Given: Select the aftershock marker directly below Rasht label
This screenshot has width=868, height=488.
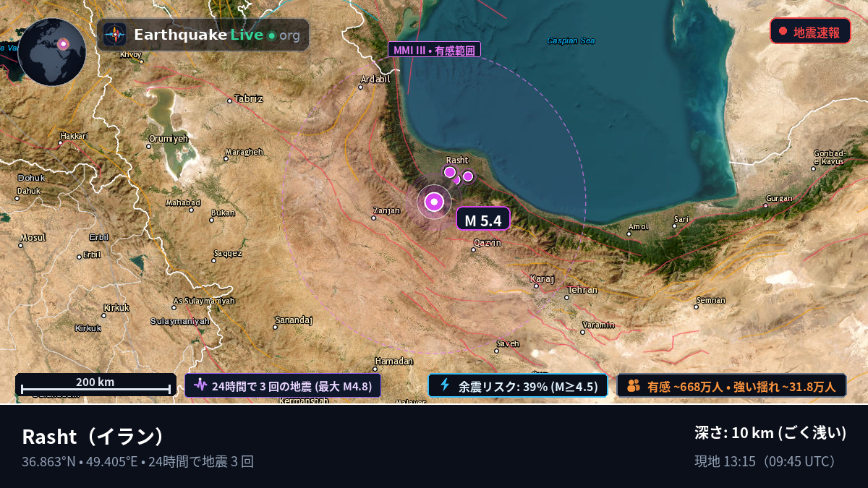Looking at the screenshot, I should [449, 172].
